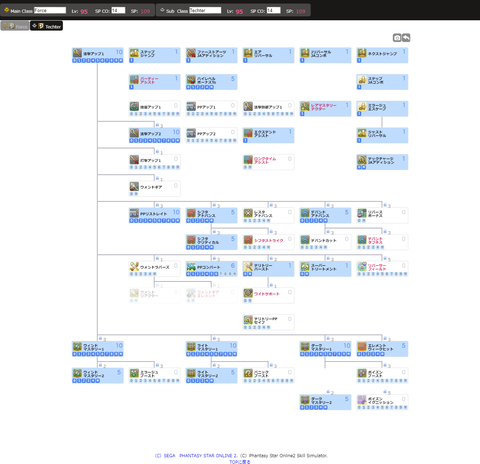
Task: Switch to the Force class tab
Action: (15, 26)
